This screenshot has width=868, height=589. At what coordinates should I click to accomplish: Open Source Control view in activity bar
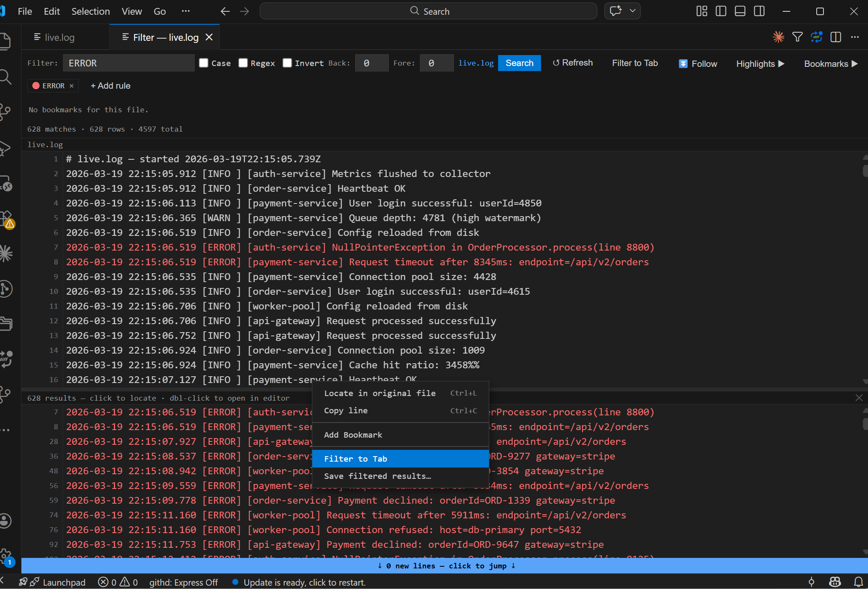tap(5, 112)
